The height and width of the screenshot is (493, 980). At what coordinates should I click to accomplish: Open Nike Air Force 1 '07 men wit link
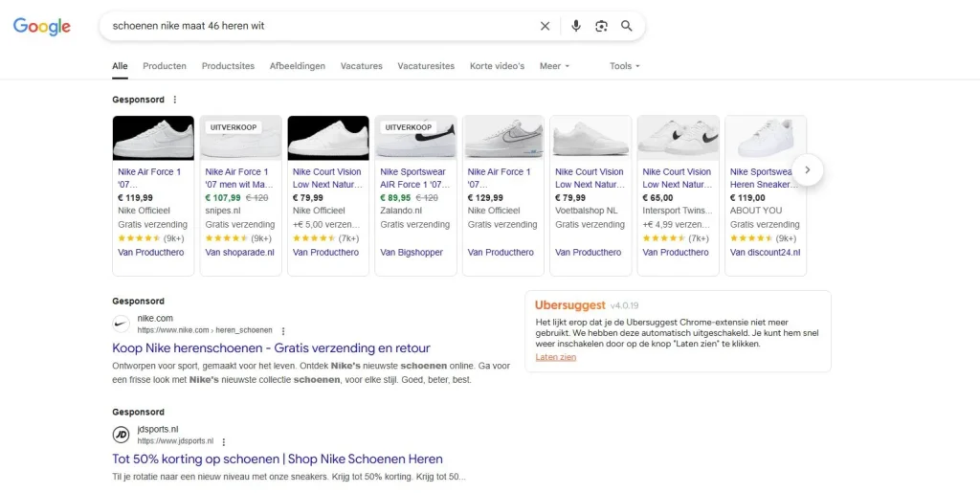(239, 178)
